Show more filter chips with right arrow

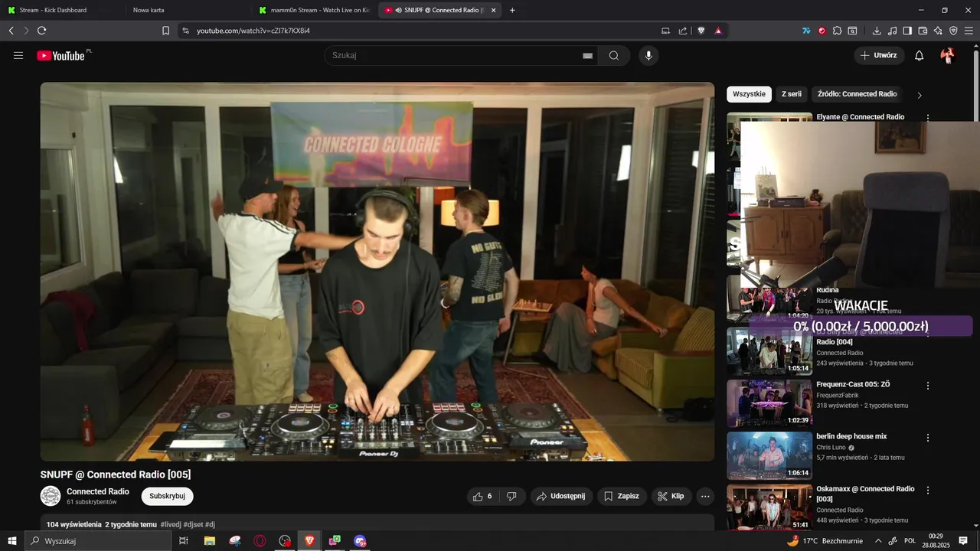click(920, 95)
